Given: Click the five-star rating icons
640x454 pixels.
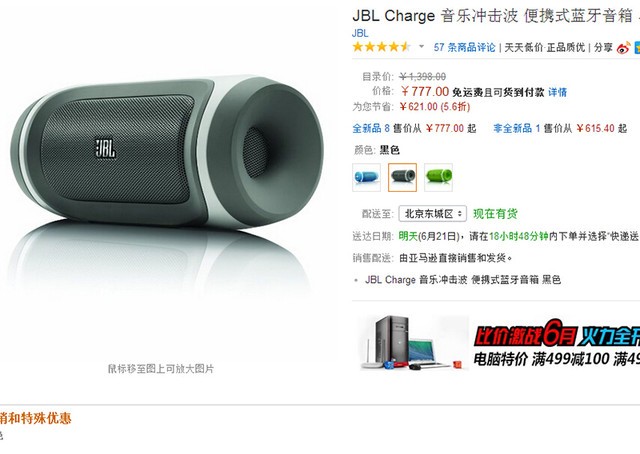Looking at the screenshot, I should 382,47.
